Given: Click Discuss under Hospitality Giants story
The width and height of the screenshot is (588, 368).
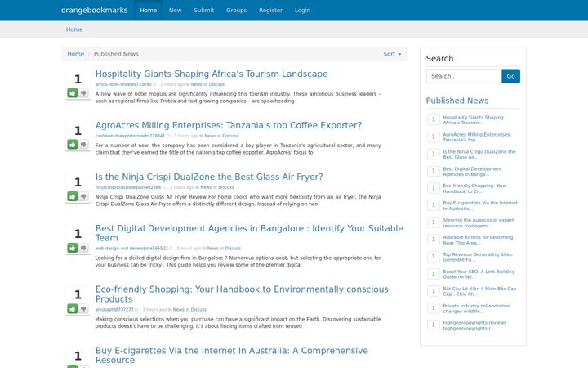Looking at the screenshot, I should tap(216, 84).
